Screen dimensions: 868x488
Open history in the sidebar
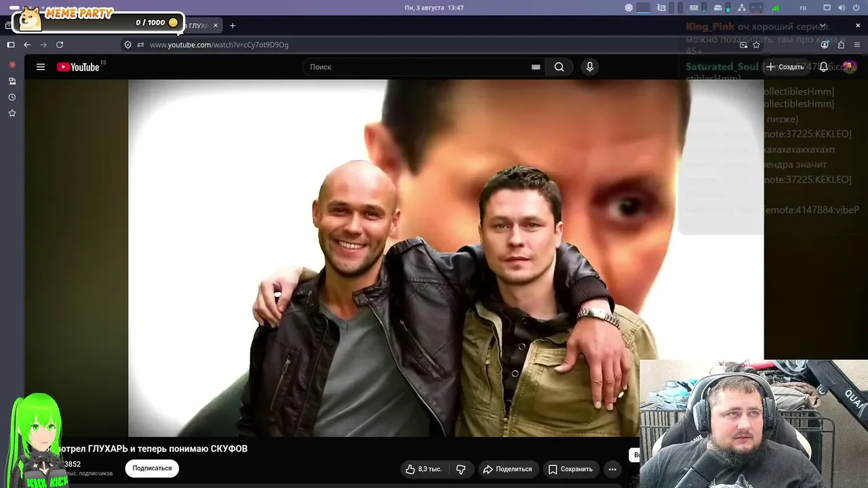(12, 97)
